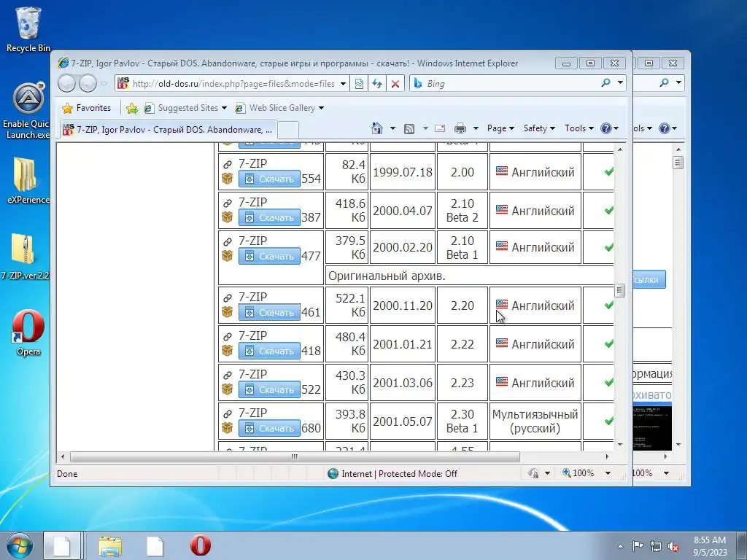The image size is (747, 560).
Task: Click the network tray icon
Action: coord(656,546)
